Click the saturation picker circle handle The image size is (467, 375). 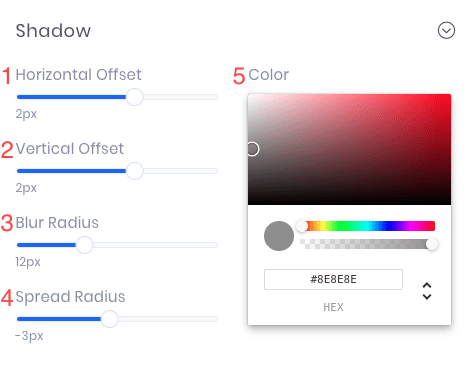click(x=253, y=149)
